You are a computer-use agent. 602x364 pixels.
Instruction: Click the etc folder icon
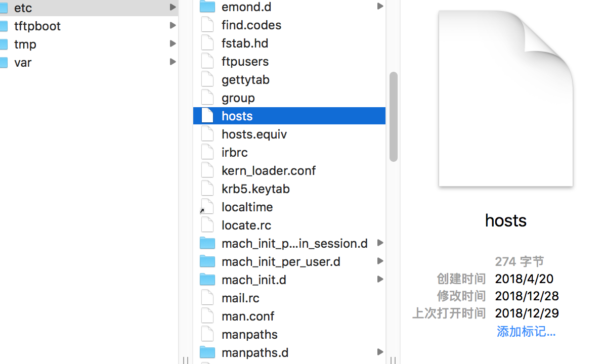pyautogui.click(x=4, y=8)
